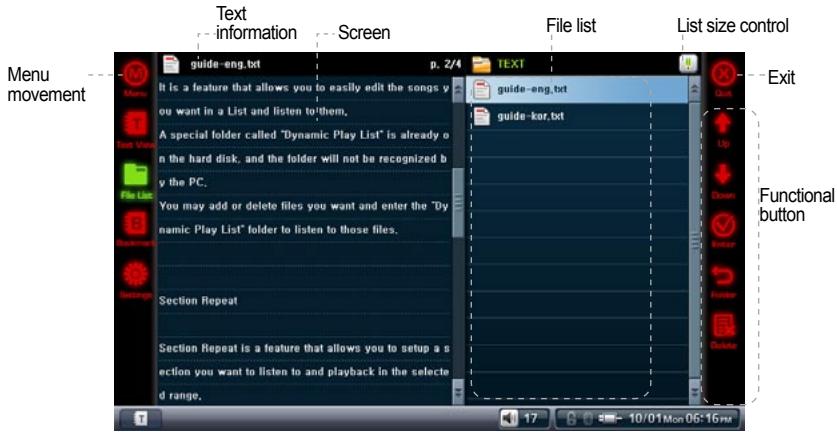This screenshot has height=432, width=837.
Task: Click the text line starting 'It is a feature'
Action: (304, 88)
